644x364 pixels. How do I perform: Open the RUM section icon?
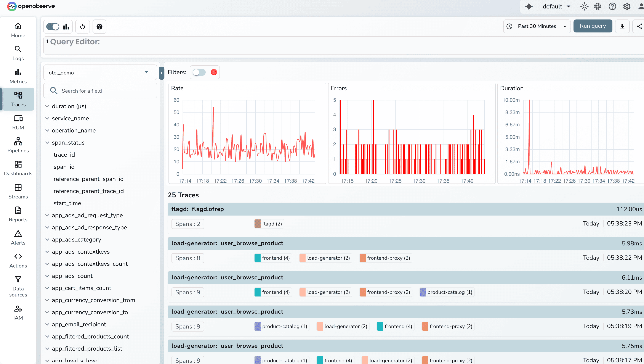pyautogui.click(x=18, y=118)
